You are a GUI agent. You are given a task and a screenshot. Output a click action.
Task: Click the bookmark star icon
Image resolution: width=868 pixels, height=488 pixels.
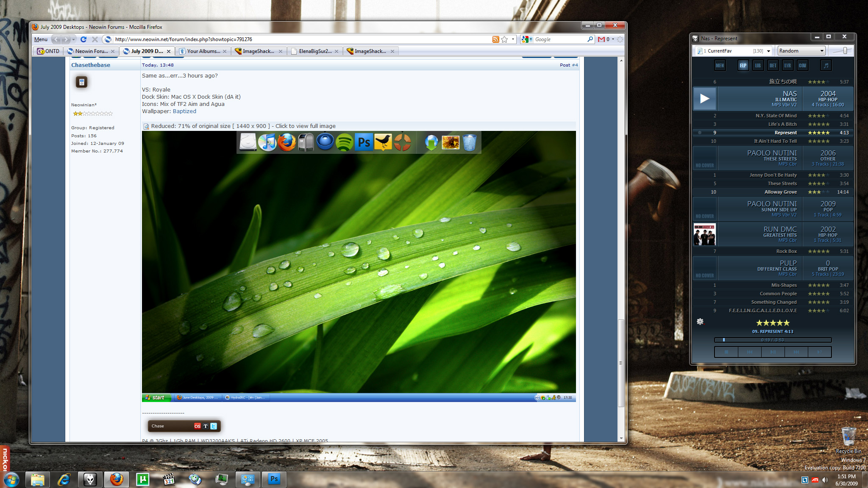[x=504, y=39]
